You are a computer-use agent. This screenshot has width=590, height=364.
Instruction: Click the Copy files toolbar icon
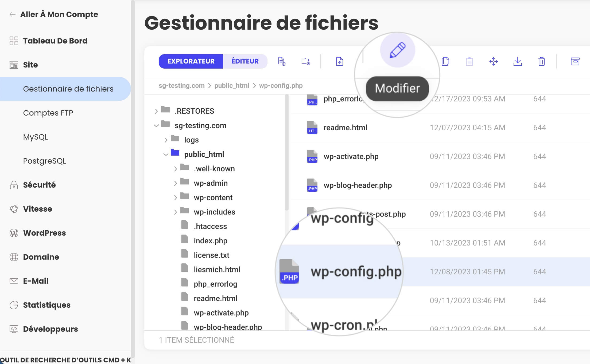coord(445,61)
